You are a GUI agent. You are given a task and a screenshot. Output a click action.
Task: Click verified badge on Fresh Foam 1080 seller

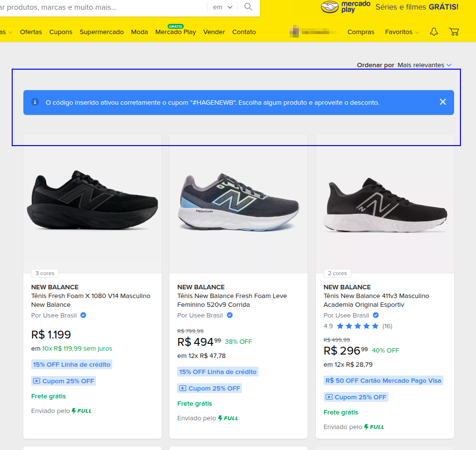coord(83,316)
